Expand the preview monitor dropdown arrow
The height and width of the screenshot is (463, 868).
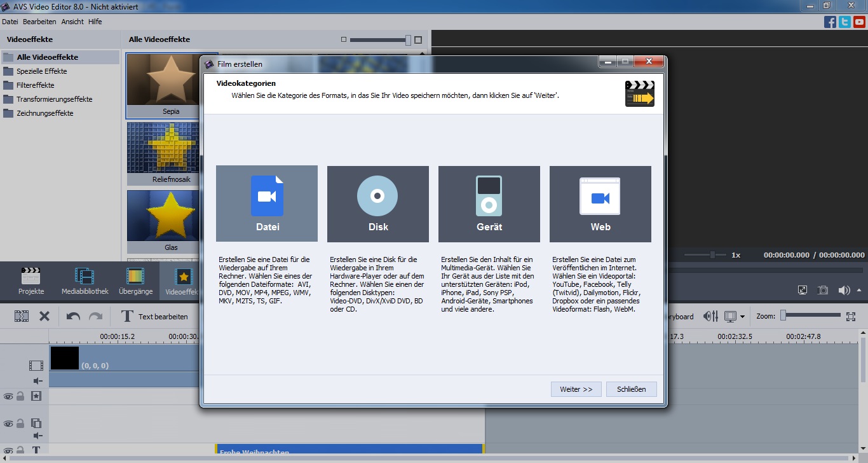pos(742,317)
